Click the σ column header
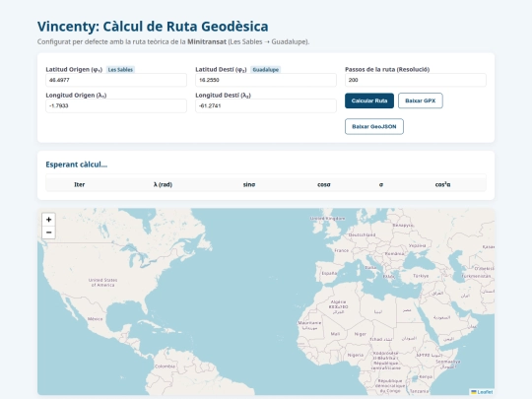532x399 pixels. pos(381,184)
